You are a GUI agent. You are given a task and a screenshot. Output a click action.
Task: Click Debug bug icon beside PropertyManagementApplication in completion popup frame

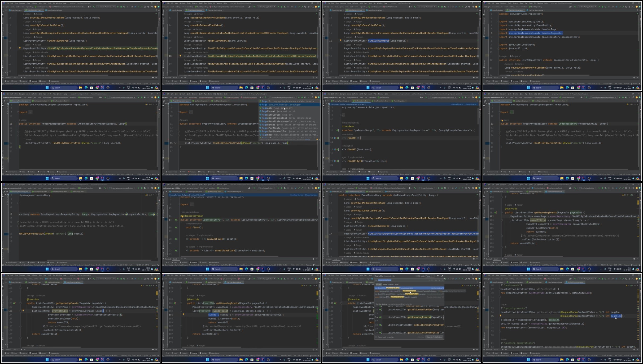(302, 97)
